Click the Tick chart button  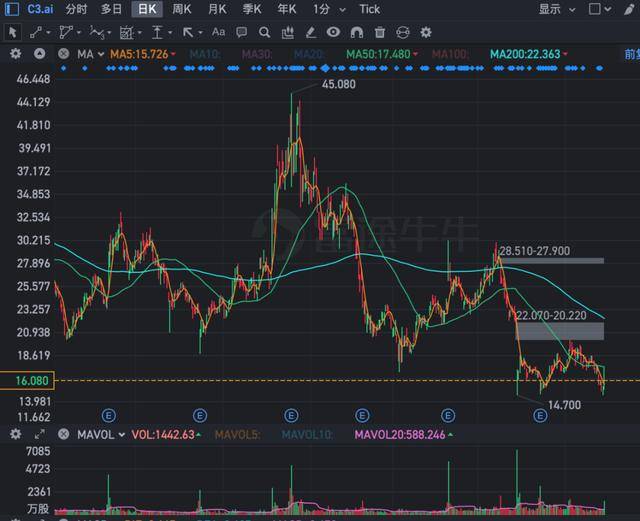coord(370,9)
